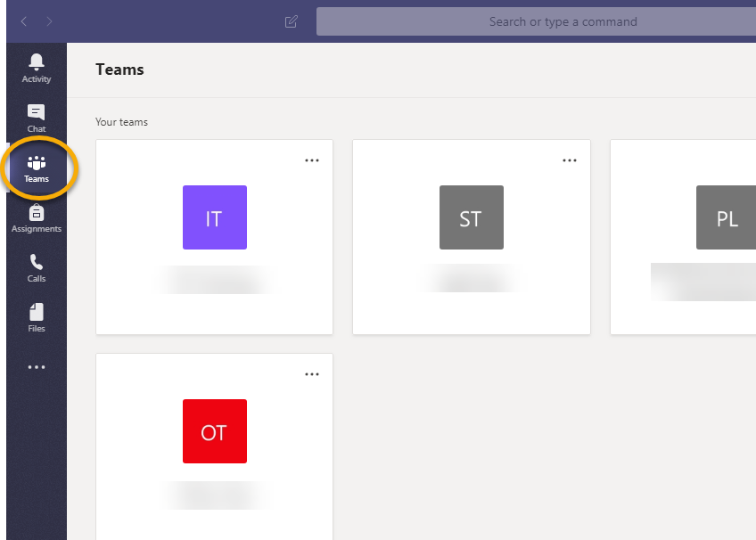Switch to the Teams view header
Viewport: 756px width, 540px height.
(x=119, y=69)
